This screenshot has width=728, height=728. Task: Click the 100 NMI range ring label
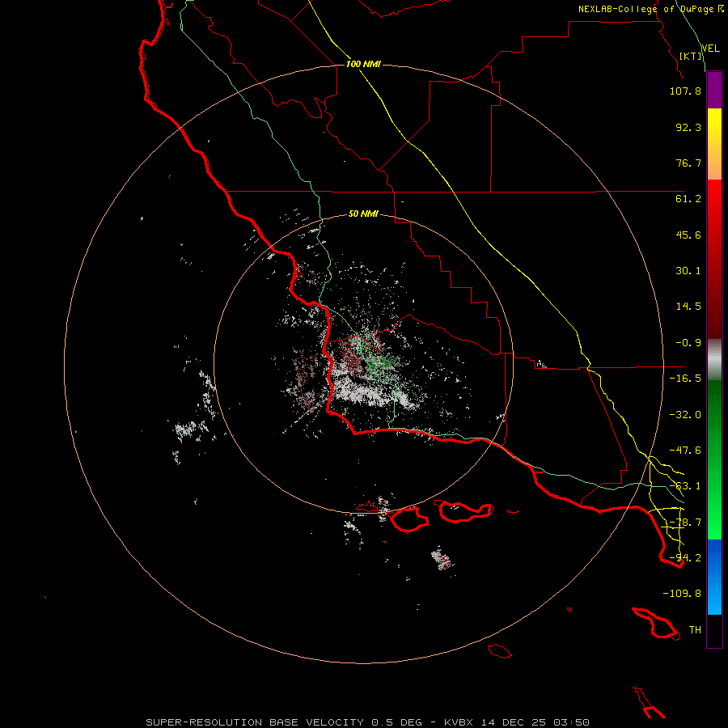click(363, 64)
